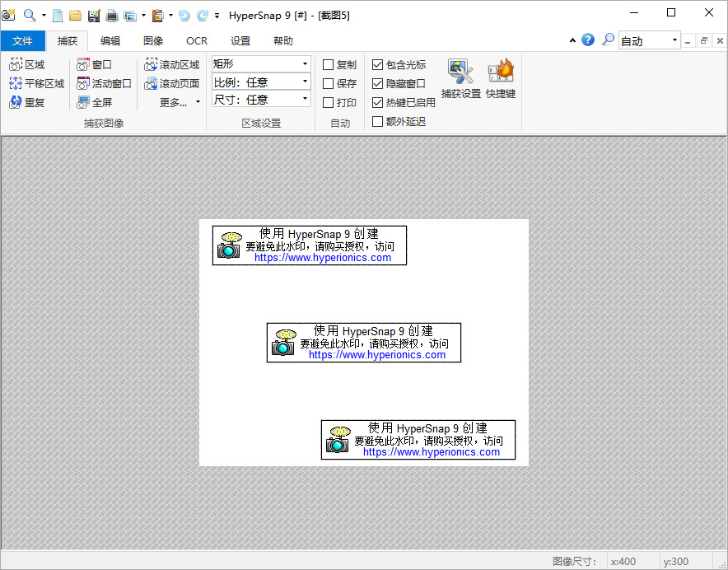The image size is (728, 570).
Task: Minimize the inner document window
Action: point(688,41)
